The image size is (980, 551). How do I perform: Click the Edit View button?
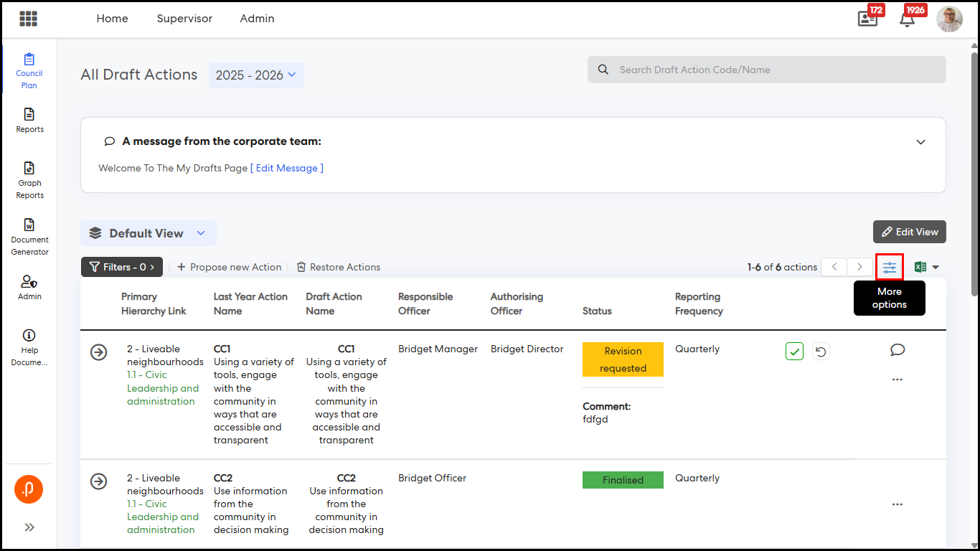click(909, 232)
